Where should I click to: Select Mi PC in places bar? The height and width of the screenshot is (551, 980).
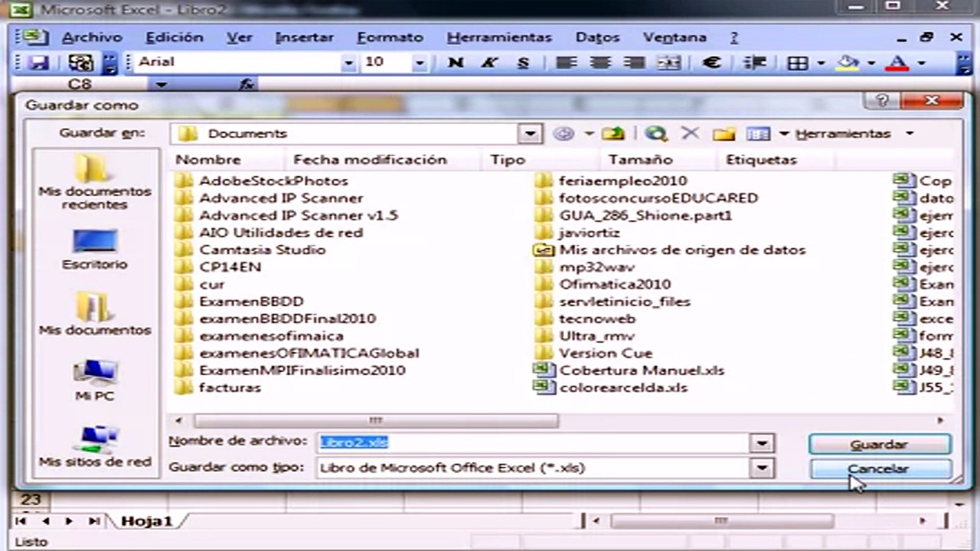(96, 380)
